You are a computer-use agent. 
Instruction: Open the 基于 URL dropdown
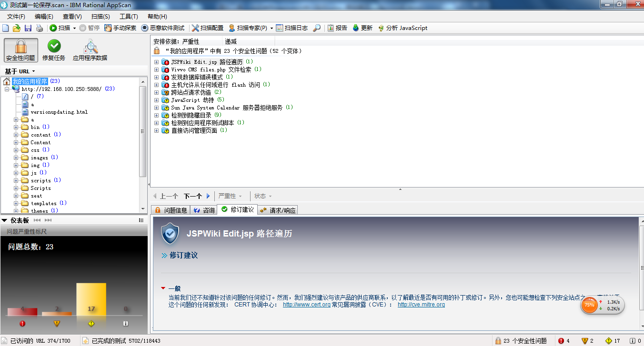pos(20,71)
